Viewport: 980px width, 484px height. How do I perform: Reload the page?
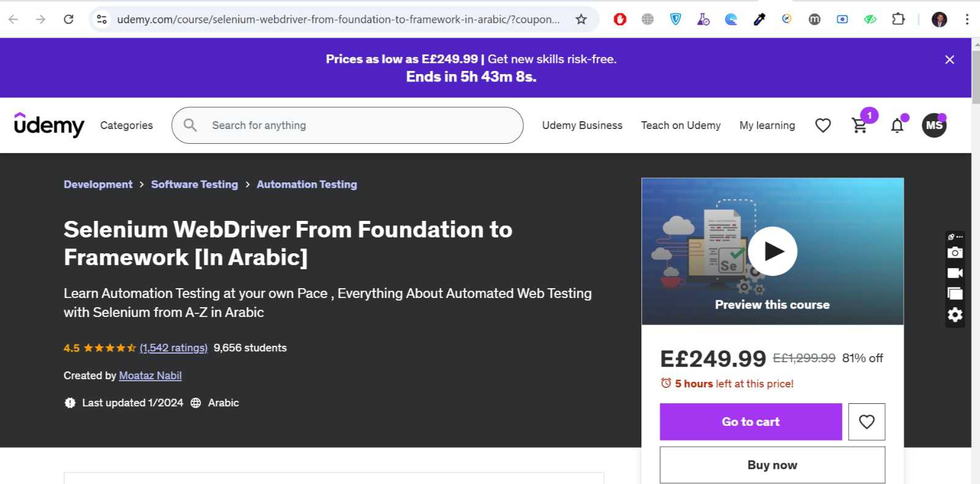(69, 20)
